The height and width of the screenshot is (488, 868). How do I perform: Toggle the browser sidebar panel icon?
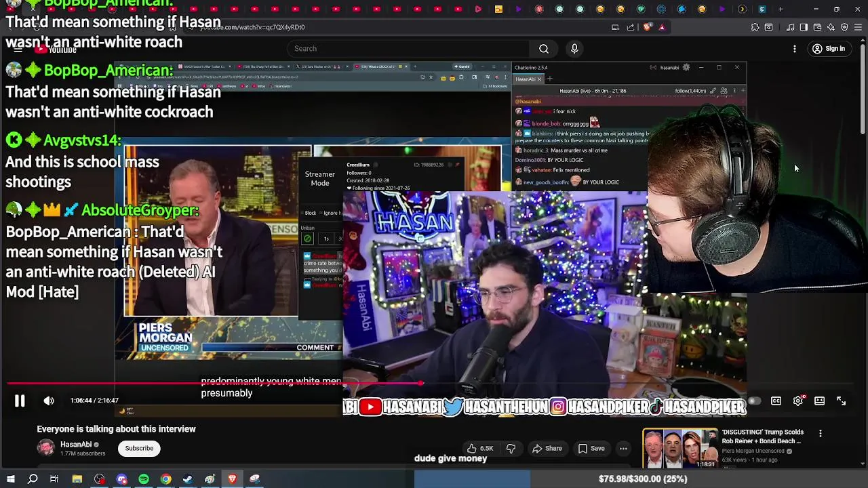804,27
